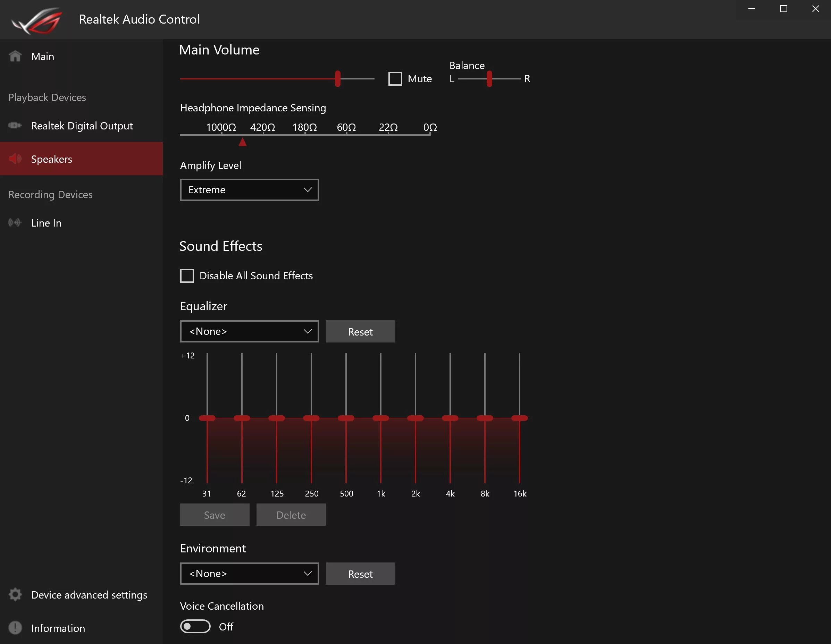Click the Realtek Digital Output device icon
831x644 pixels.
click(x=15, y=126)
